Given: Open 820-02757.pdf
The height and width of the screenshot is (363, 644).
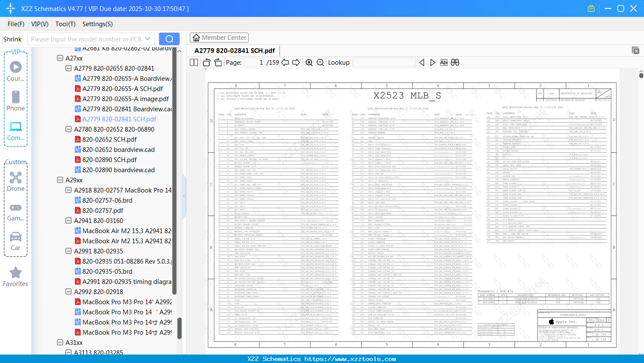Looking at the screenshot, I should 103,210.
